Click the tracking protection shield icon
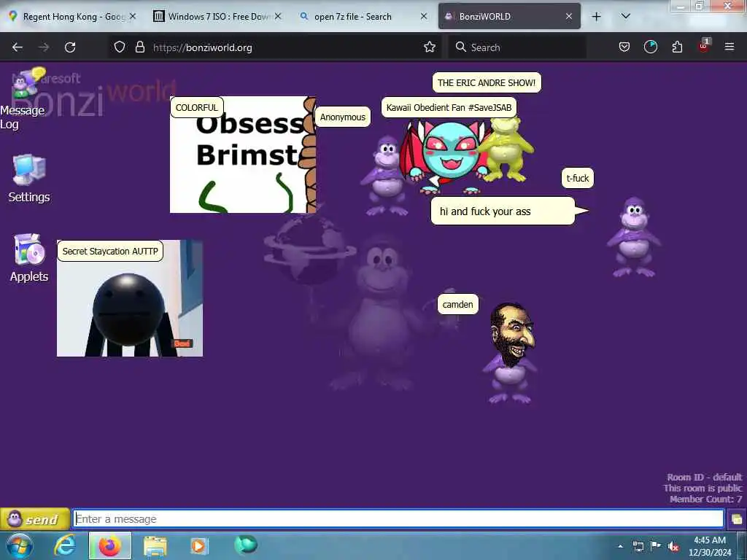 click(x=120, y=47)
